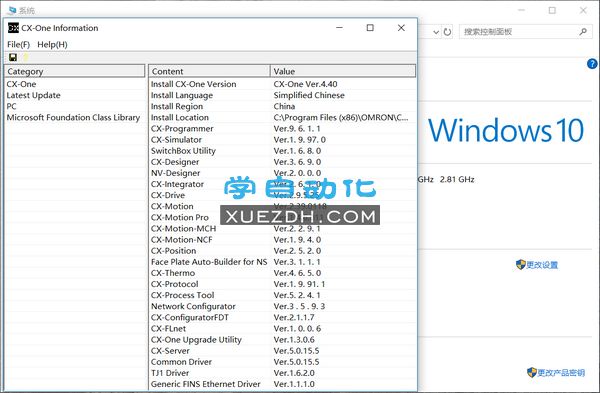
Task: Click the save floppy disk toolbar icon
Action: click(x=13, y=57)
